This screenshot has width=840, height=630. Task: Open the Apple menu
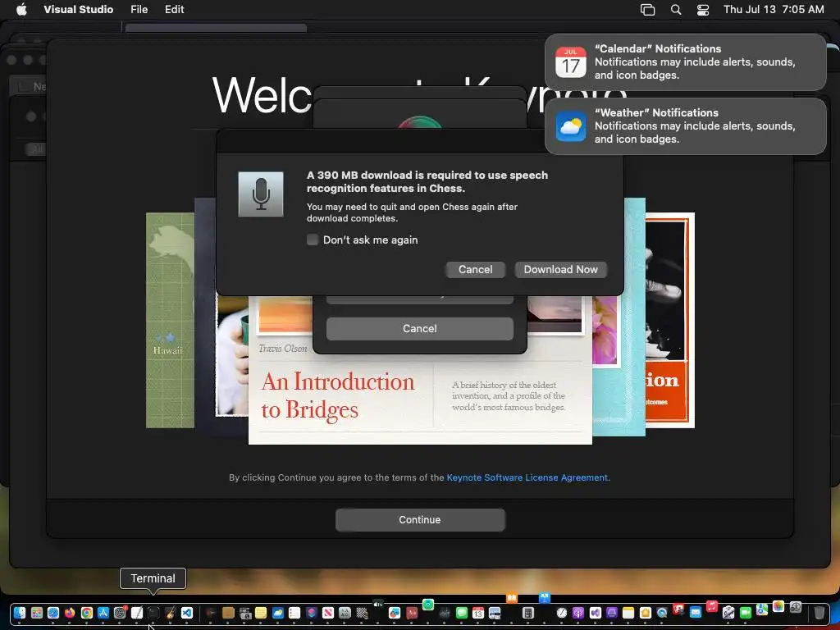click(21, 9)
